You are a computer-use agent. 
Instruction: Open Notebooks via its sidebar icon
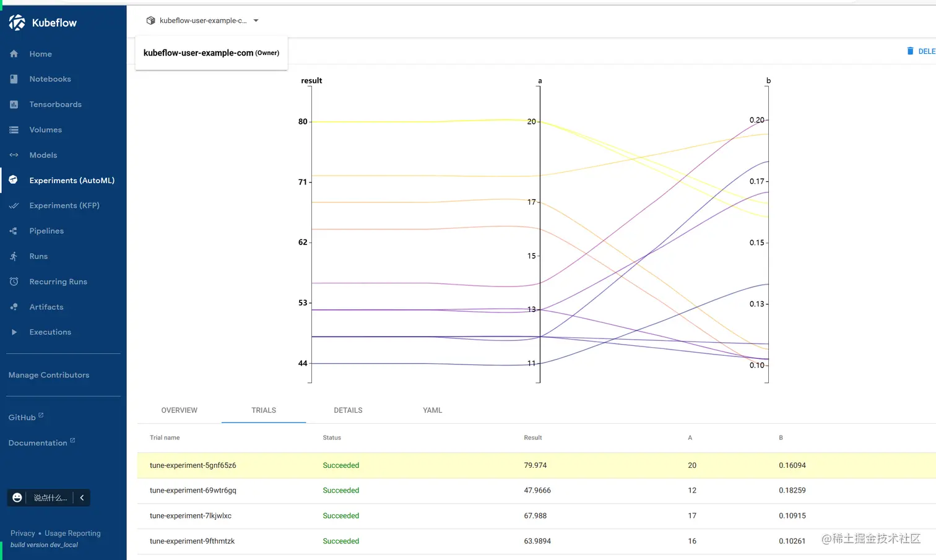coord(14,79)
